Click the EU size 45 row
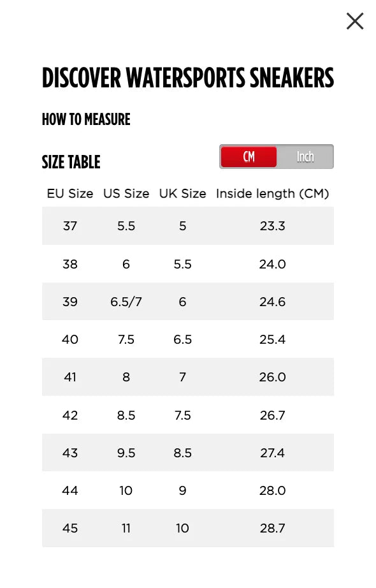The width and height of the screenshot is (376, 588). (x=188, y=528)
